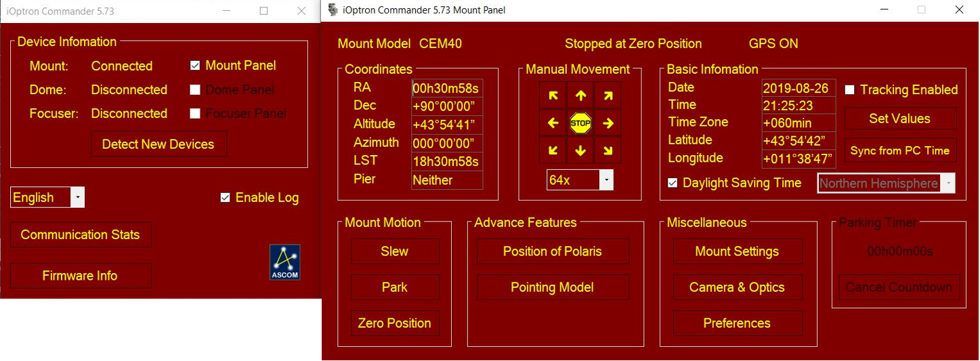Click the Park button
980x361 pixels.
coord(395,287)
